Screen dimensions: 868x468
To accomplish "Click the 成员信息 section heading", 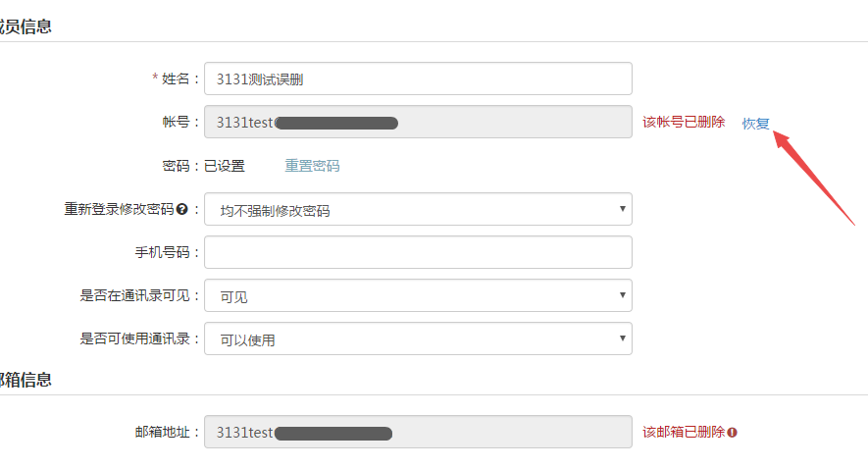I will click(x=26, y=26).
